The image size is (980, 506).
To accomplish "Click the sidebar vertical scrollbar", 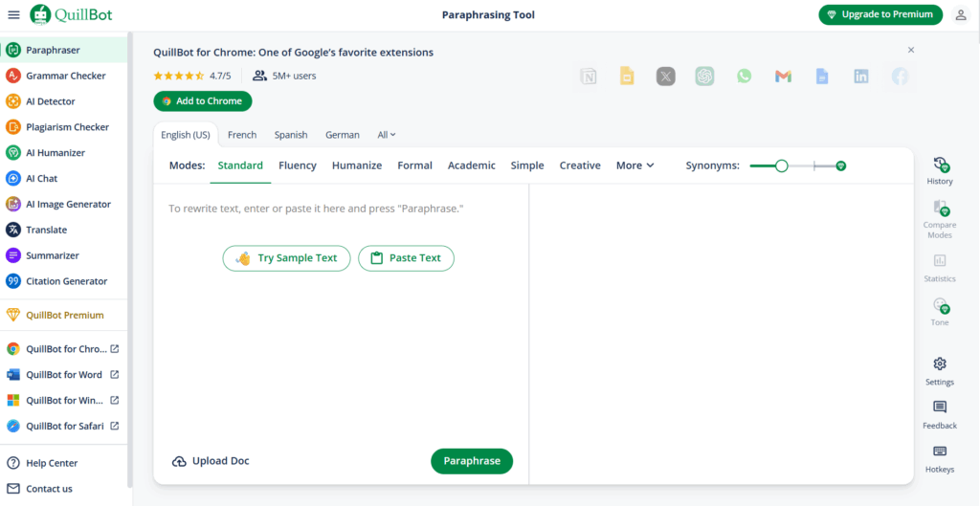I will point(130,259).
